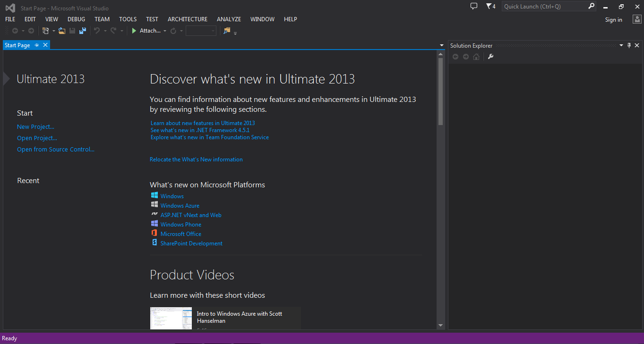Viewport: 644px width, 344px height.
Task: Toggle auto-hide pin on Solution Explorer
Action: point(629,45)
